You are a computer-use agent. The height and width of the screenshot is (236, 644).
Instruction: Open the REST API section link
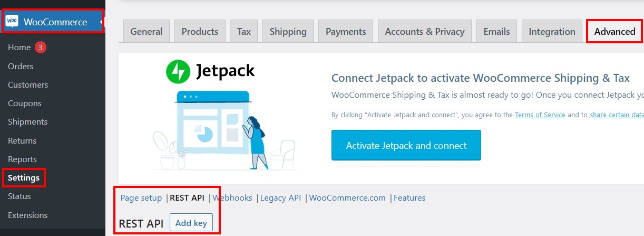(x=187, y=198)
